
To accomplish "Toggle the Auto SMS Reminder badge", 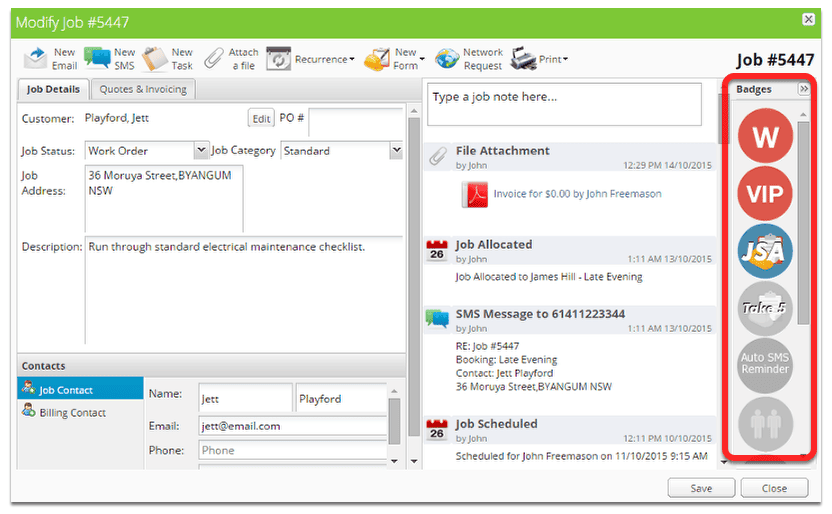I will pos(765,365).
